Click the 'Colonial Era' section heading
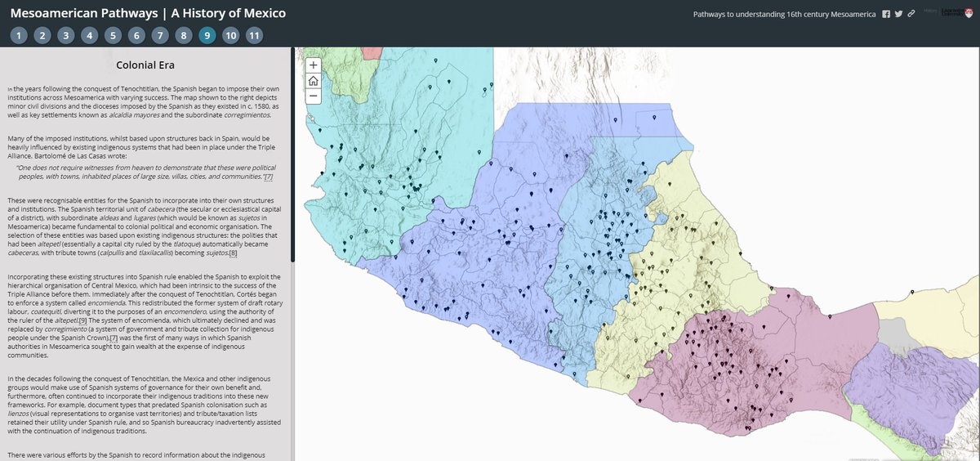980x461 pixels. pyautogui.click(x=145, y=65)
